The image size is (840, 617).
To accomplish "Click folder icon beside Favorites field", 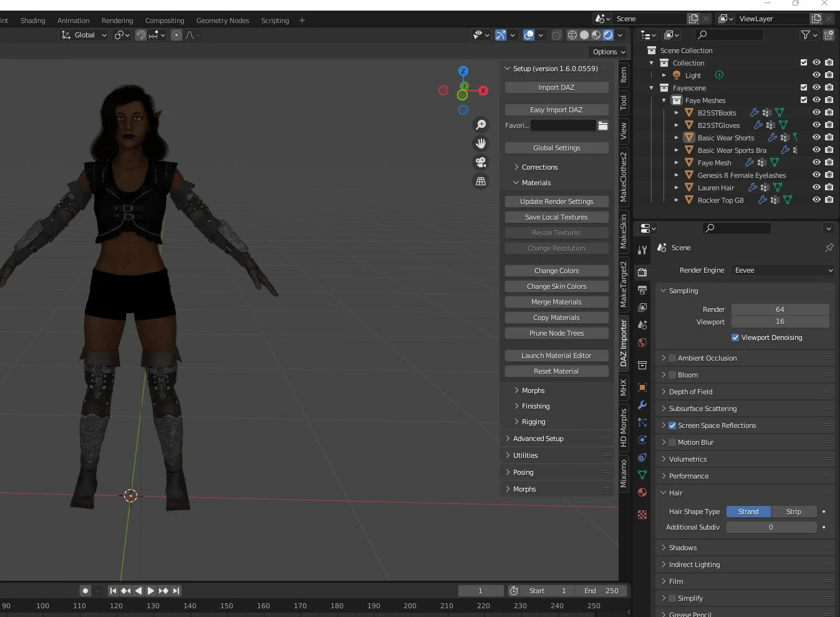I will (603, 125).
